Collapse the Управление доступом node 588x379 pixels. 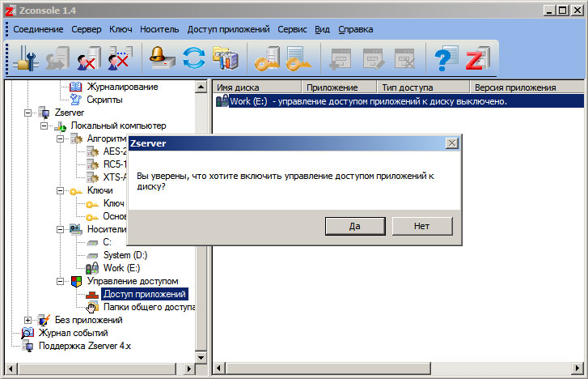pos(60,281)
